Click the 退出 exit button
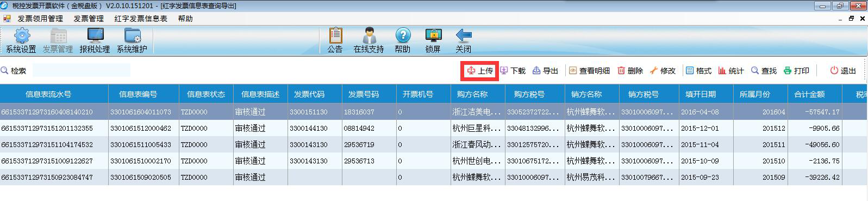 point(843,71)
